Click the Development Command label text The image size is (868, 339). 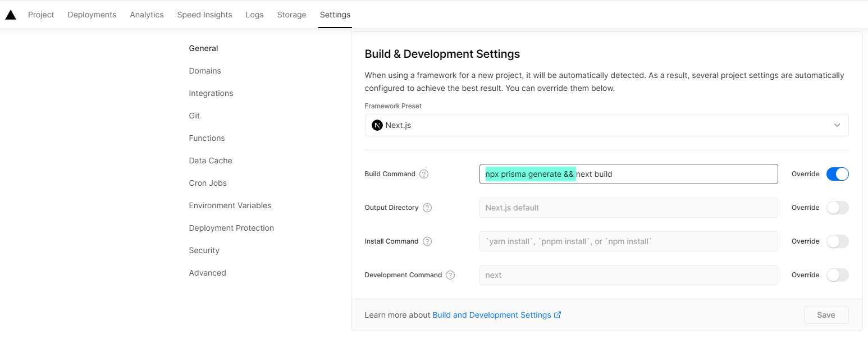404,275
